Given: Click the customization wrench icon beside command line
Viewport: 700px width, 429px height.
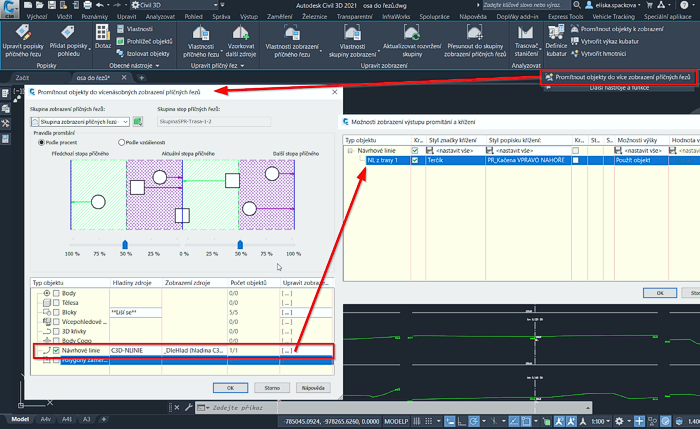Looking at the screenshot, I should [x=188, y=407].
